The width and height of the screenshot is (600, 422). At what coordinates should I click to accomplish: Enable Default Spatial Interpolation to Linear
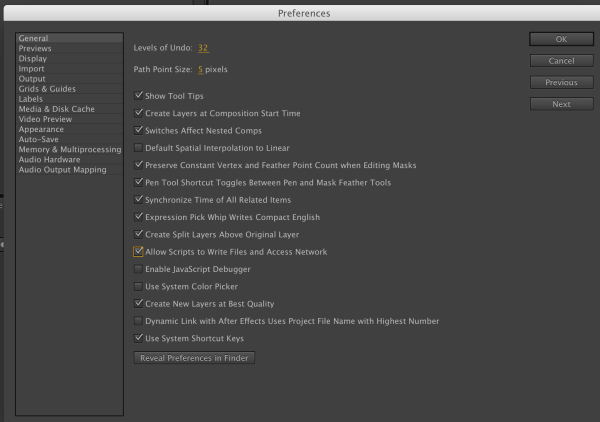tap(138, 148)
